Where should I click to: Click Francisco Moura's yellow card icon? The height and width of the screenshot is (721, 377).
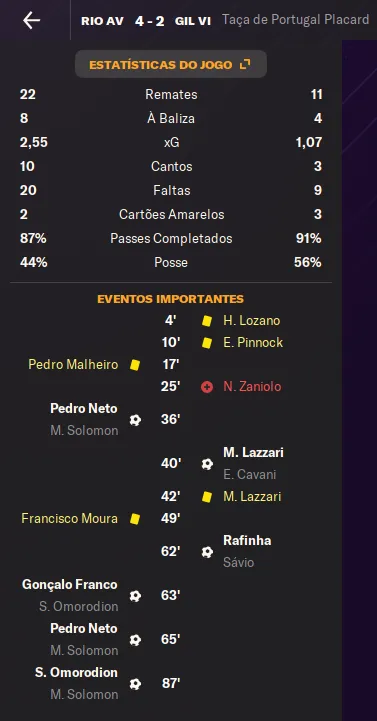coord(135,519)
